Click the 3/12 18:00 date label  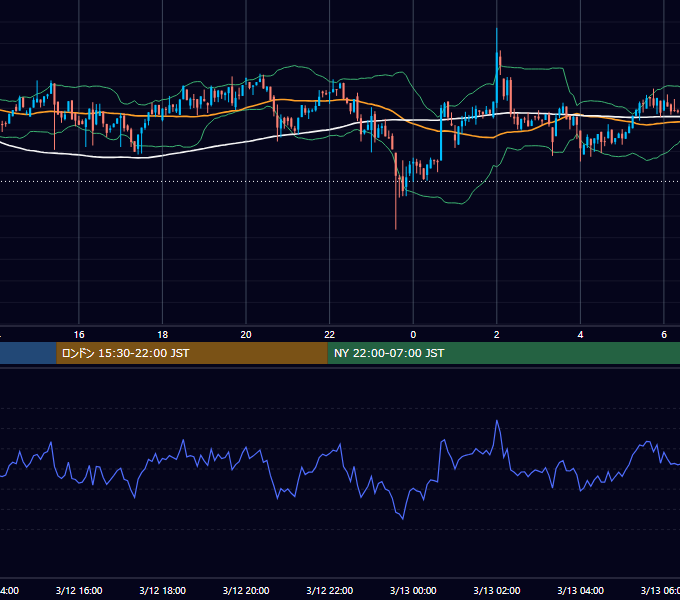point(163,590)
